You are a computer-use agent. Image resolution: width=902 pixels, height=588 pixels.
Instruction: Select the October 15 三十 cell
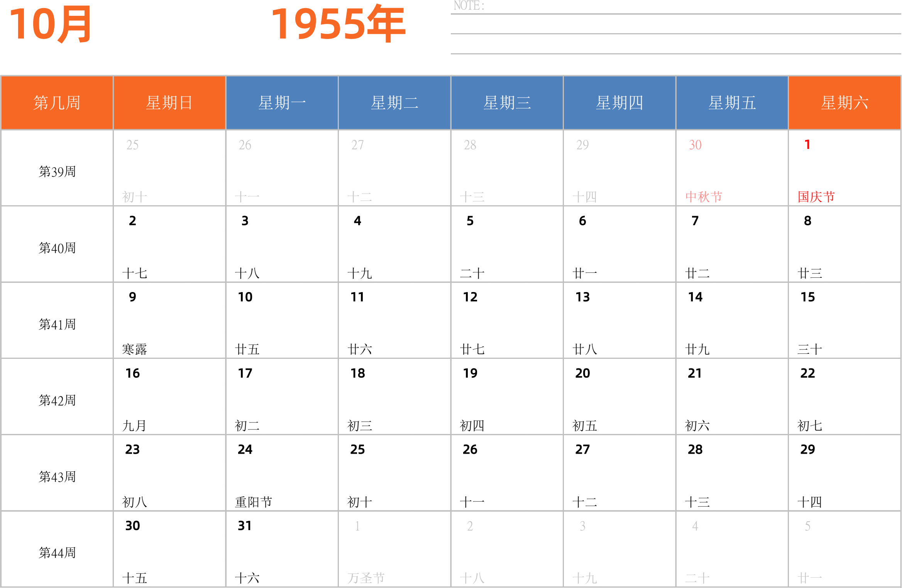844,321
